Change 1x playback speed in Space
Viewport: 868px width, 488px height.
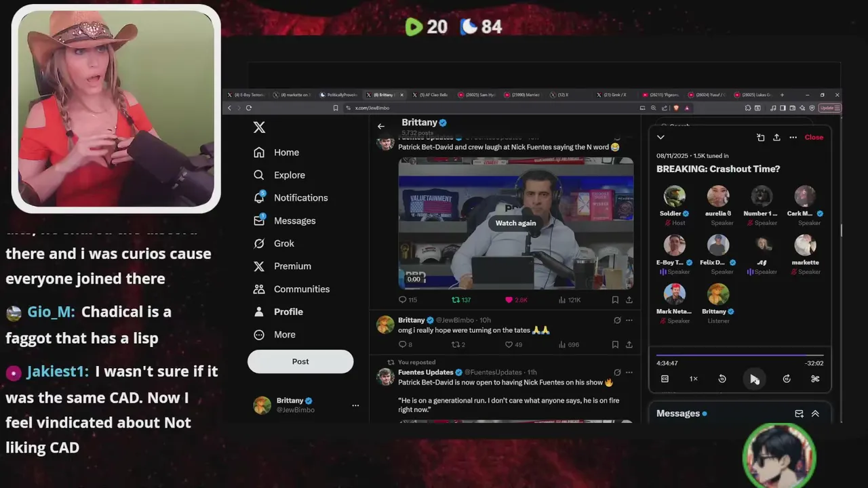pos(693,379)
